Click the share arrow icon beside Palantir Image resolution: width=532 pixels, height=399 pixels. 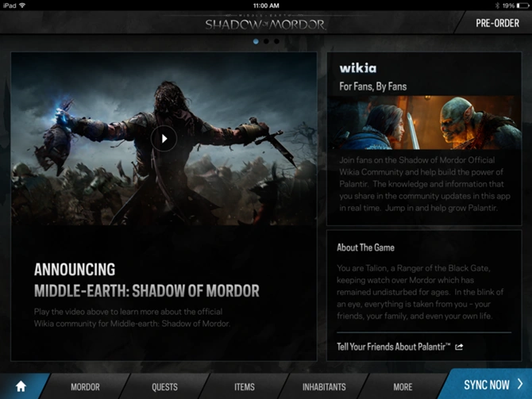459,347
